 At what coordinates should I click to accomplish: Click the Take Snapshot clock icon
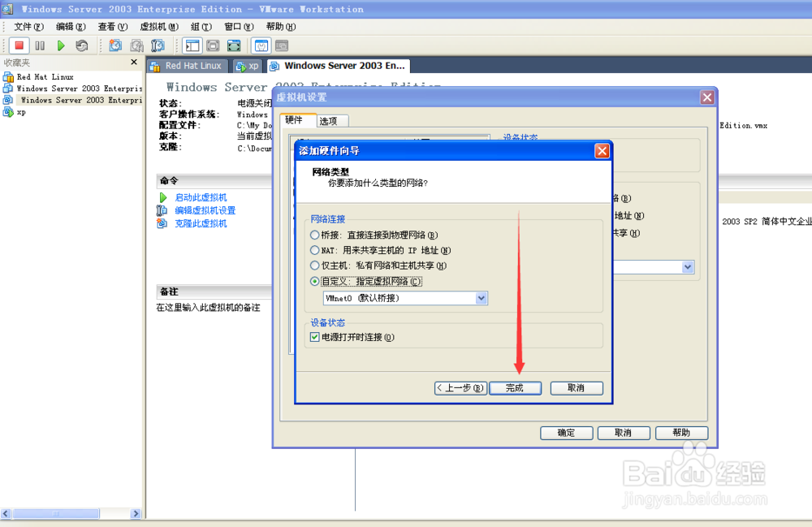click(115, 45)
